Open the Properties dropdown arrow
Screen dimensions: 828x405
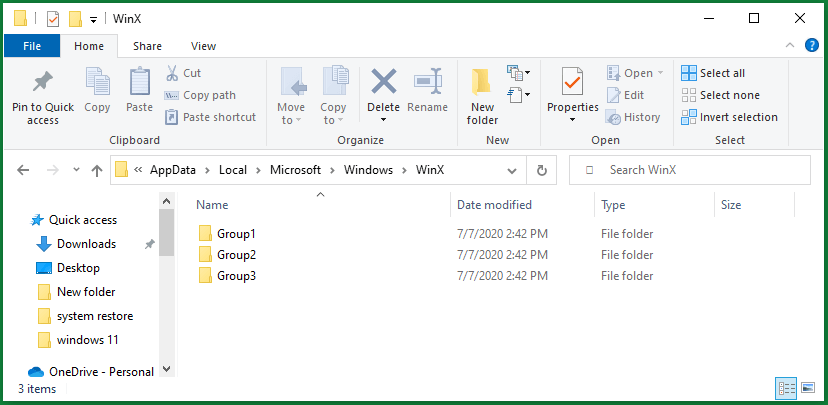point(572,120)
